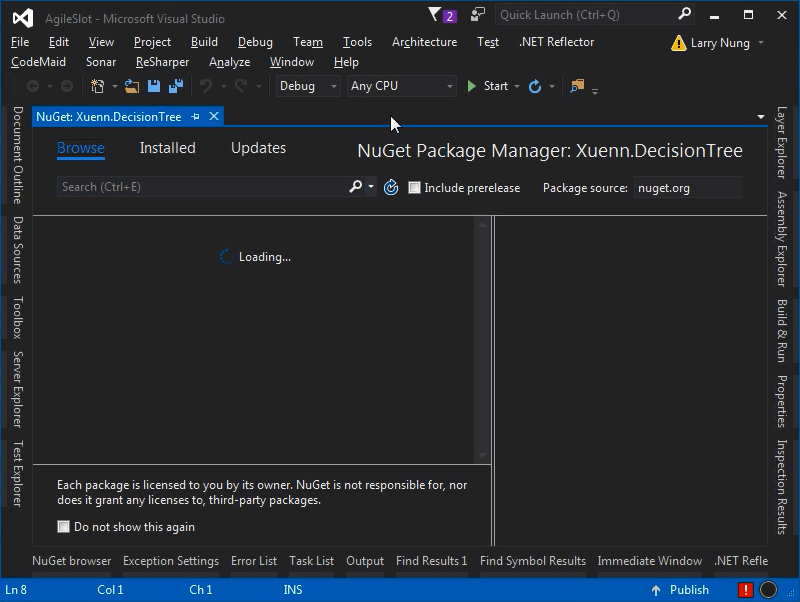
Task: Click the Open File folder icon
Action: (x=132, y=86)
